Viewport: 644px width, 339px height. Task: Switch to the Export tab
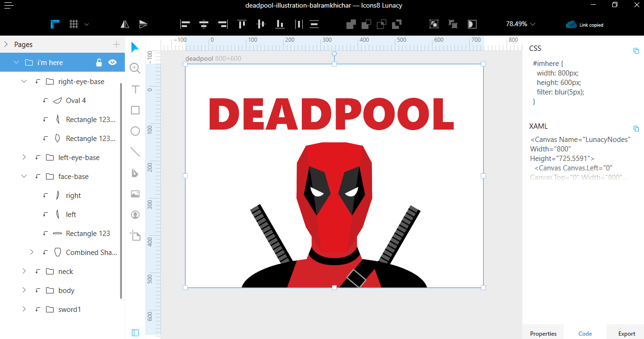coord(626,333)
